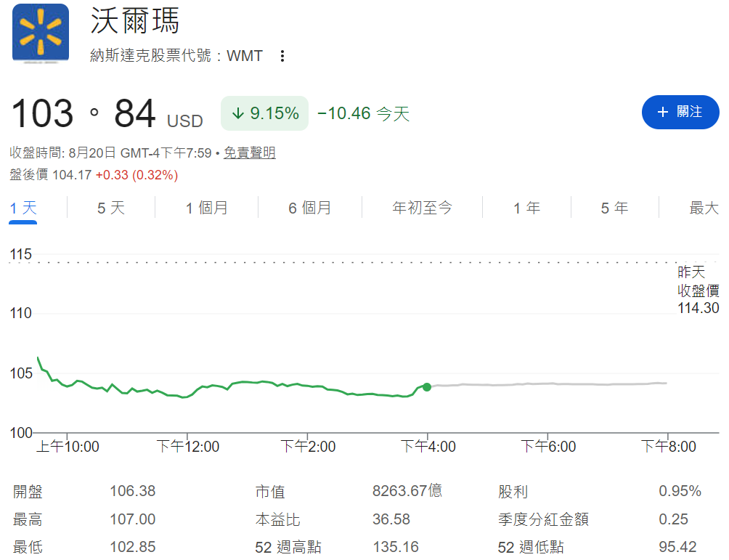Click the 52 週低點 value 95.42

point(677,547)
